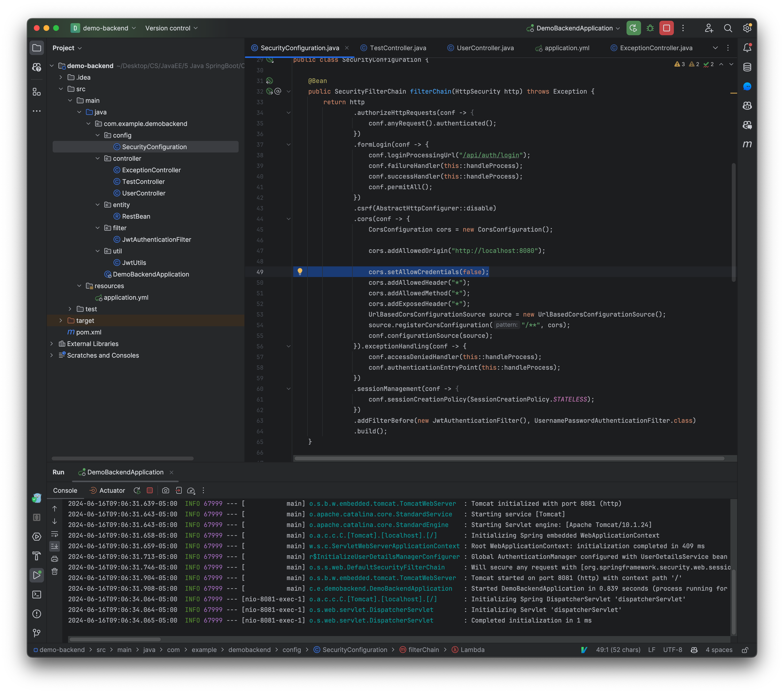This screenshot has height=693, width=784.
Task: Open the Notifications bell in right sidebar
Action: click(x=747, y=48)
